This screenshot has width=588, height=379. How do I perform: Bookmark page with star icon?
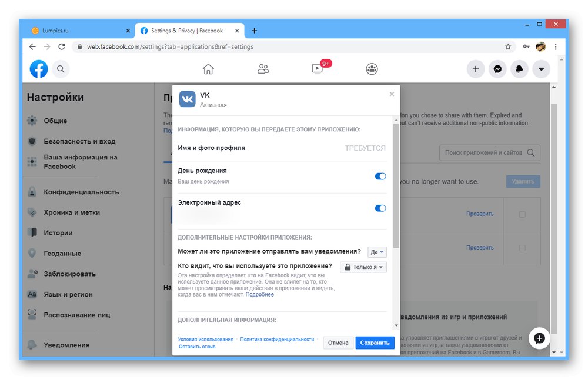point(508,46)
